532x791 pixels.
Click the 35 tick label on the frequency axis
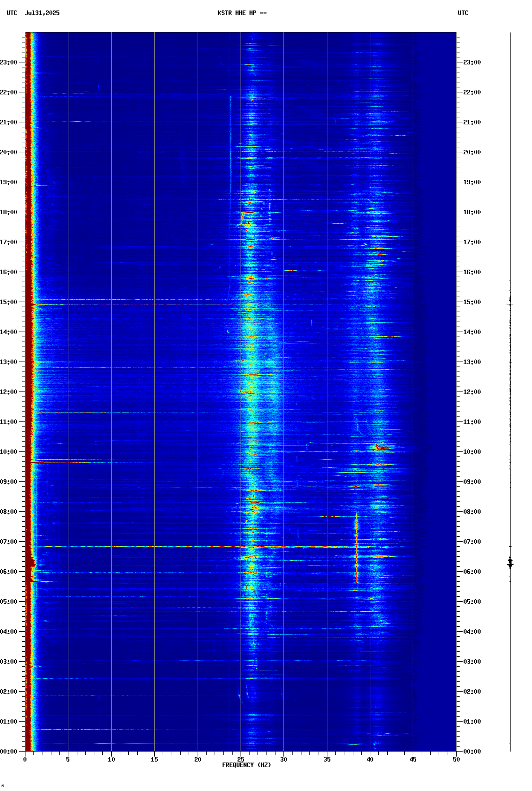(x=327, y=760)
